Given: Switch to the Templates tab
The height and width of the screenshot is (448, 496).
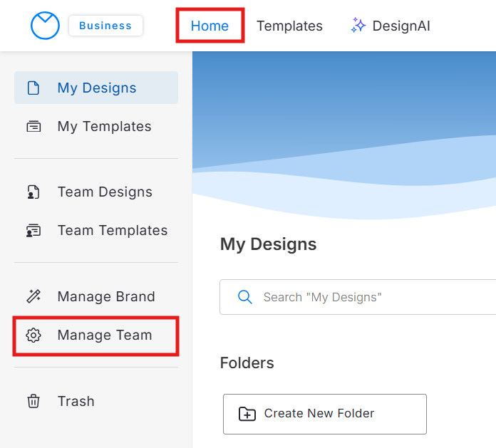Looking at the screenshot, I should coord(289,26).
